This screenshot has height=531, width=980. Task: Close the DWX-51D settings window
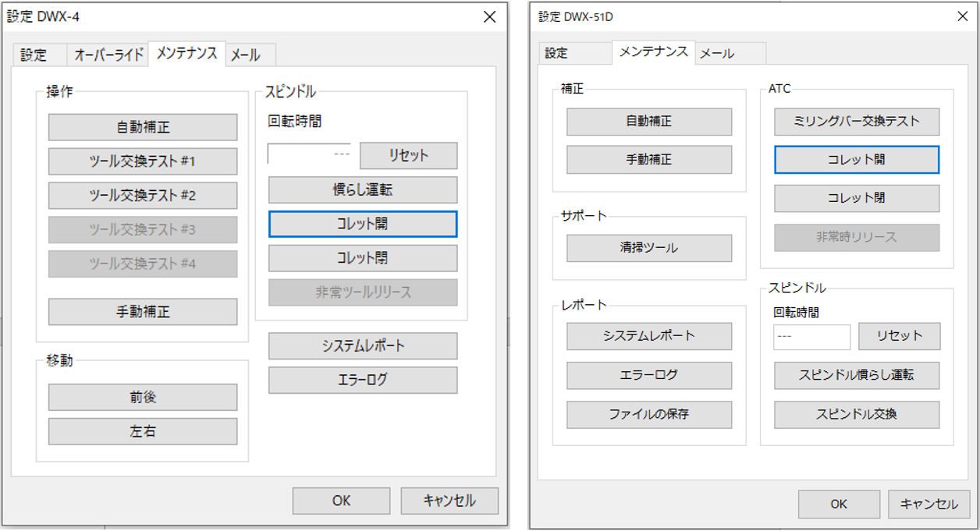962,16
